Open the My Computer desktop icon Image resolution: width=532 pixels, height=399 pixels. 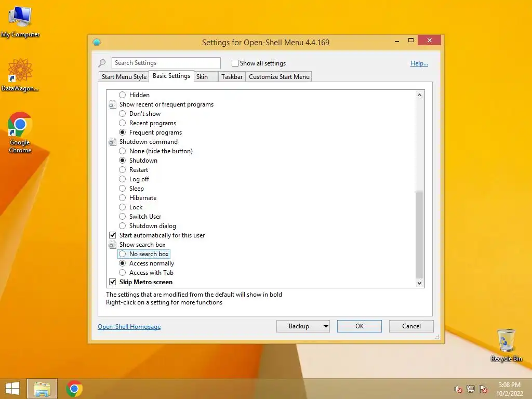20,21
